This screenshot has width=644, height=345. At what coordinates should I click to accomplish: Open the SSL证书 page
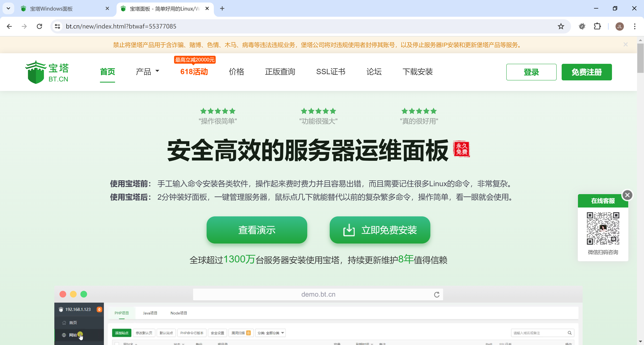tap(331, 72)
